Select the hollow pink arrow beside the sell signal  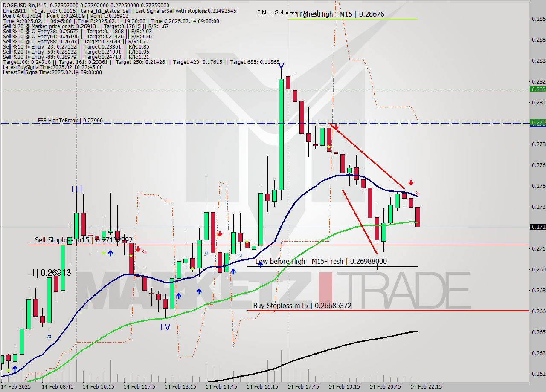click(x=417, y=193)
